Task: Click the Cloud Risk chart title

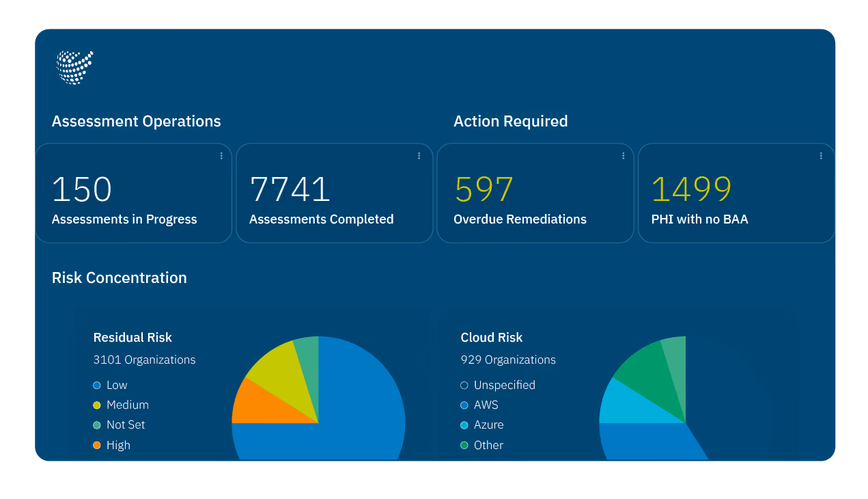Action: click(x=492, y=338)
